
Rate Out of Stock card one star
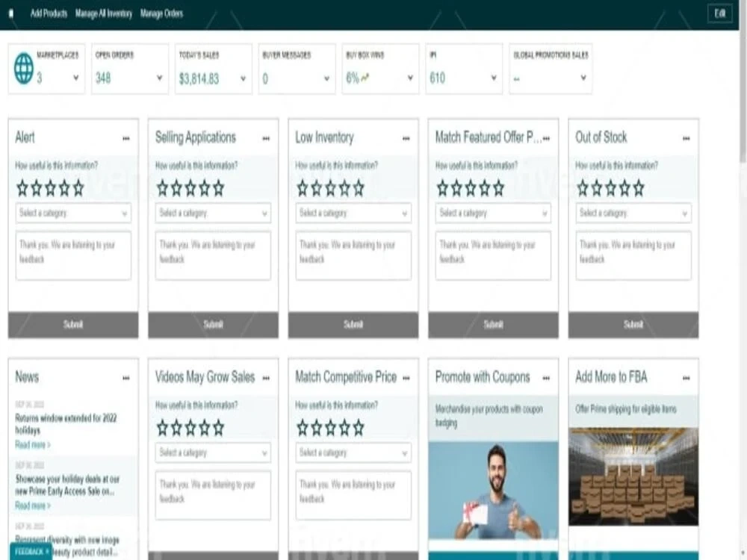click(x=583, y=188)
